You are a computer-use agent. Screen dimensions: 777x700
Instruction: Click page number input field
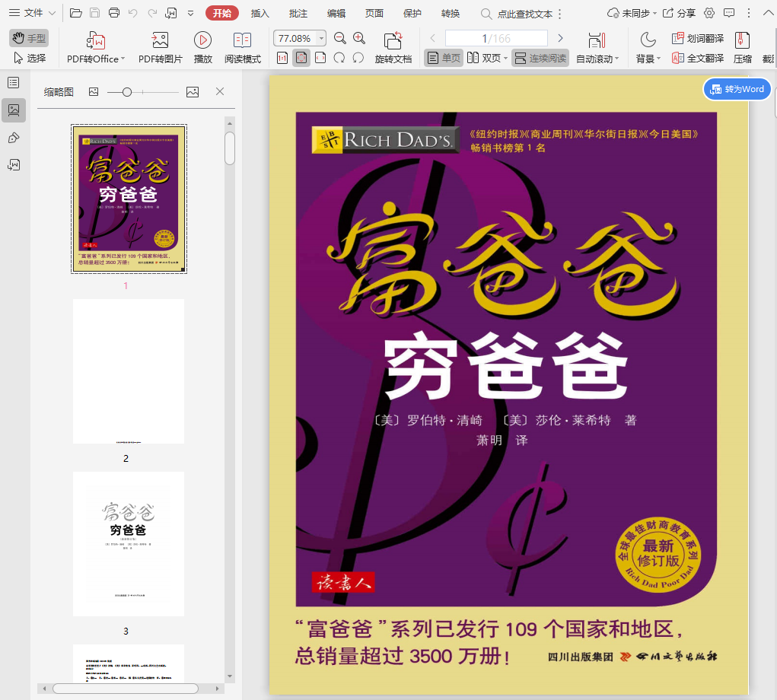click(x=496, y=38)
